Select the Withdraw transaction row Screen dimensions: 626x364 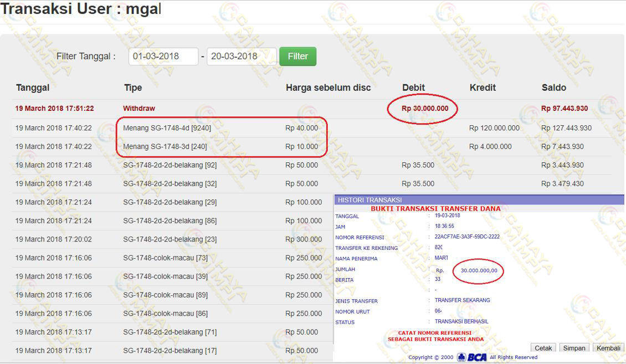[139, 109]
